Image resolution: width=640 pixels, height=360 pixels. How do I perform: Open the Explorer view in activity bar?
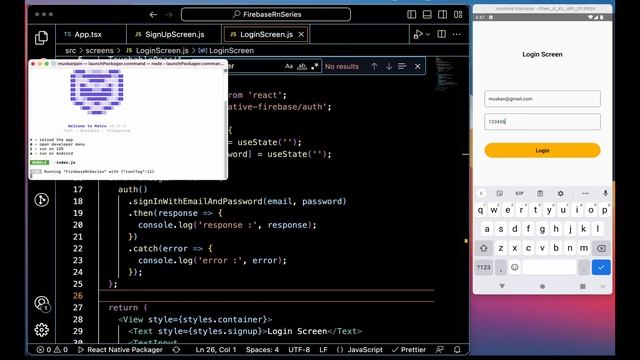(x=41, y=38)
